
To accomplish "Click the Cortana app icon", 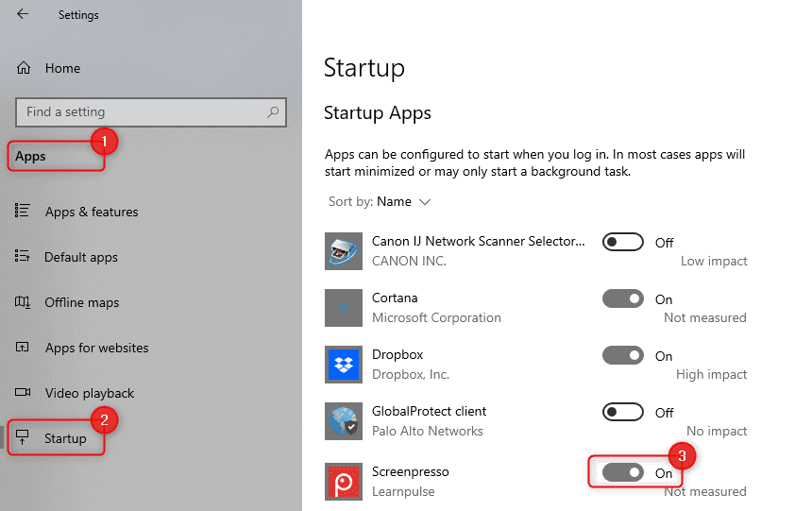I will coord(341,308).
